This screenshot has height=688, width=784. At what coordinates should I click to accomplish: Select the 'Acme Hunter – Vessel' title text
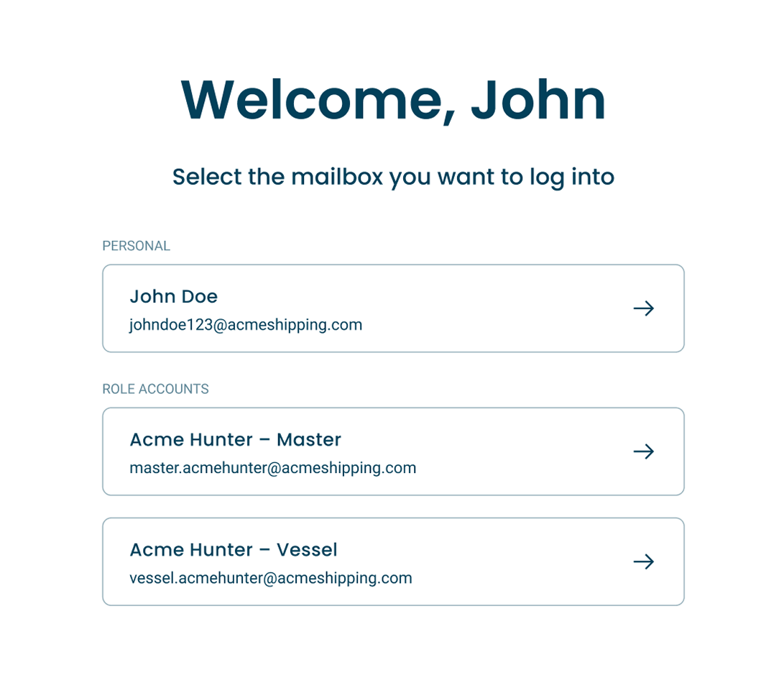tap(233, 550)
